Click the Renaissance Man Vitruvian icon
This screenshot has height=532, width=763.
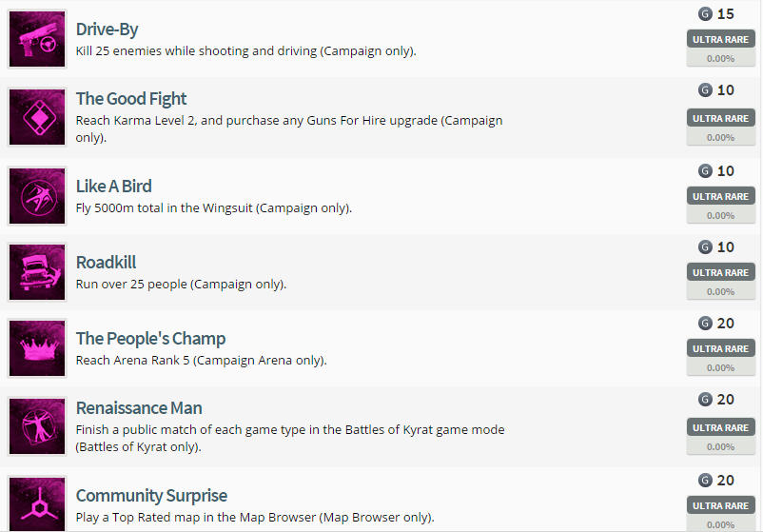pyautogui.click(x=37, y=425)
